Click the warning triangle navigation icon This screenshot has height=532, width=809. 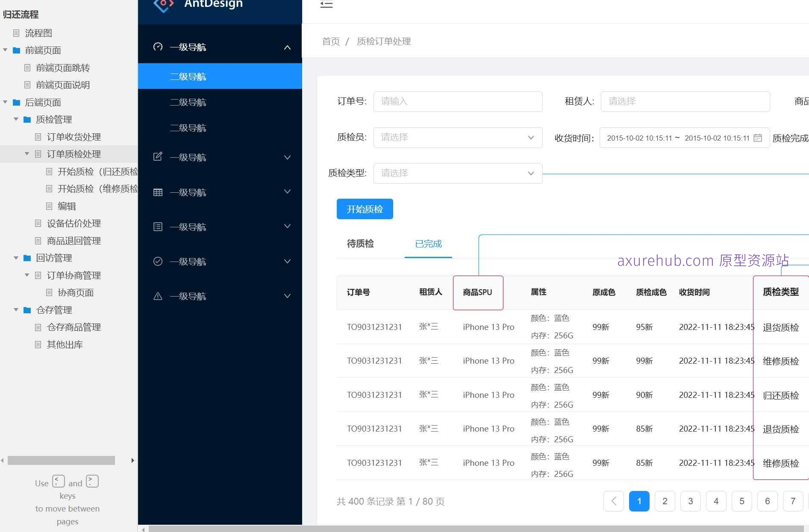click(158, 296)
